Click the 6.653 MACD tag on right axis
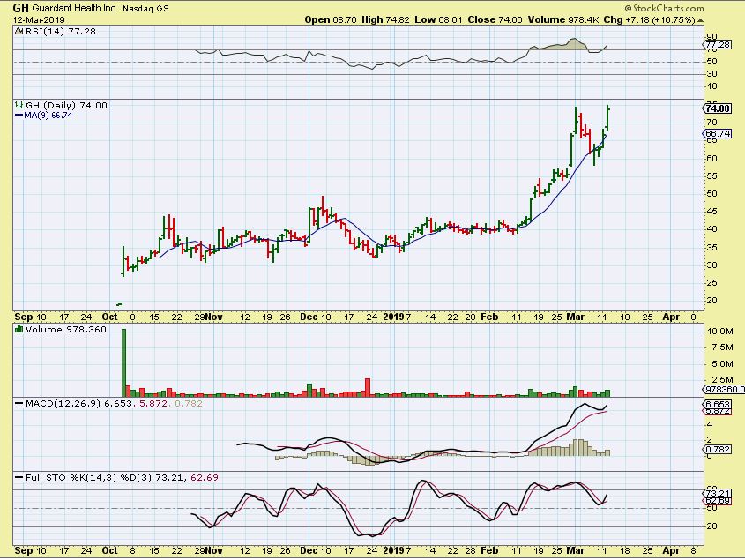745x560 pixels. pyautogui.click(x=718, y=405)
